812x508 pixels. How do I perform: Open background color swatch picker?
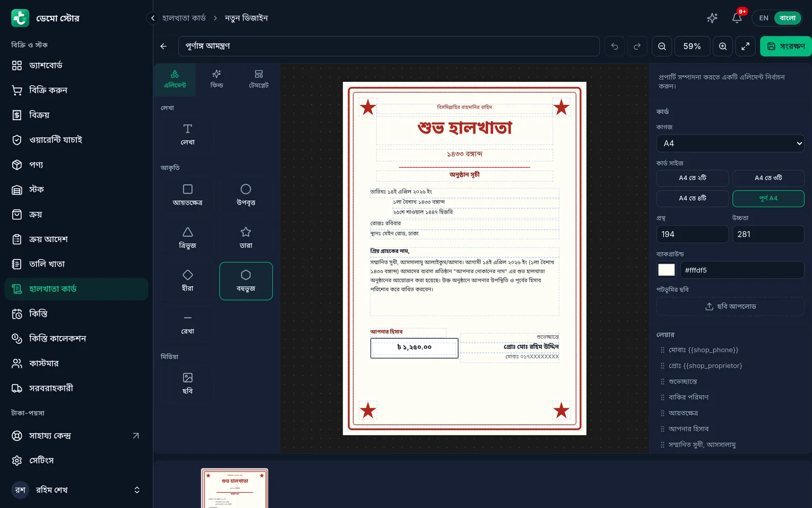point(666,270)
